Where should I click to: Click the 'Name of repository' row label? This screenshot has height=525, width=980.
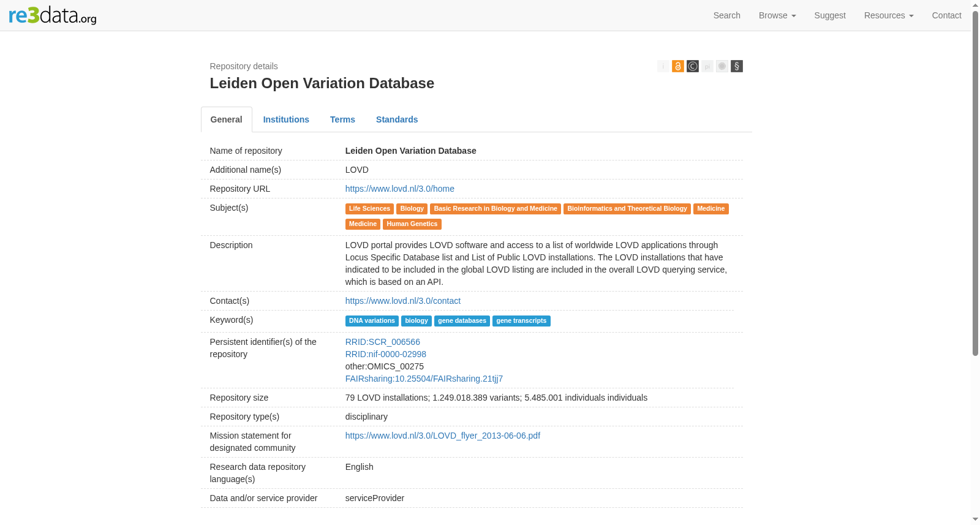(246, 151)
